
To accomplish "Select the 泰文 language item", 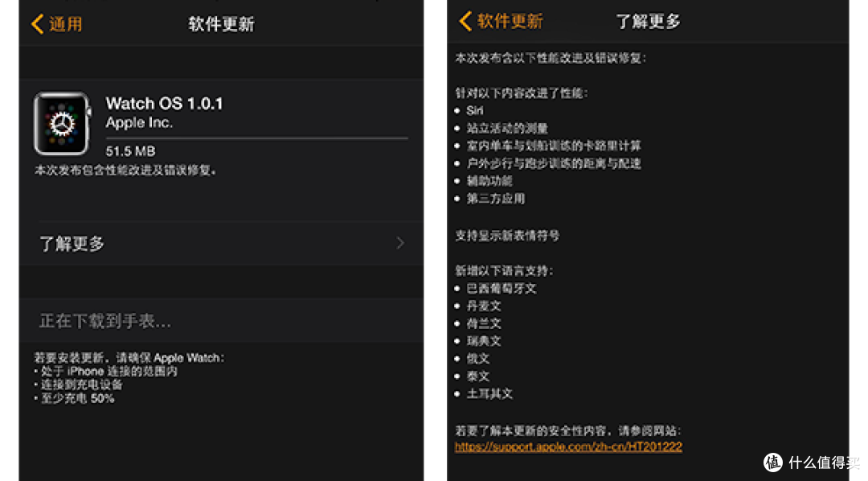I will tap(477, 376).
